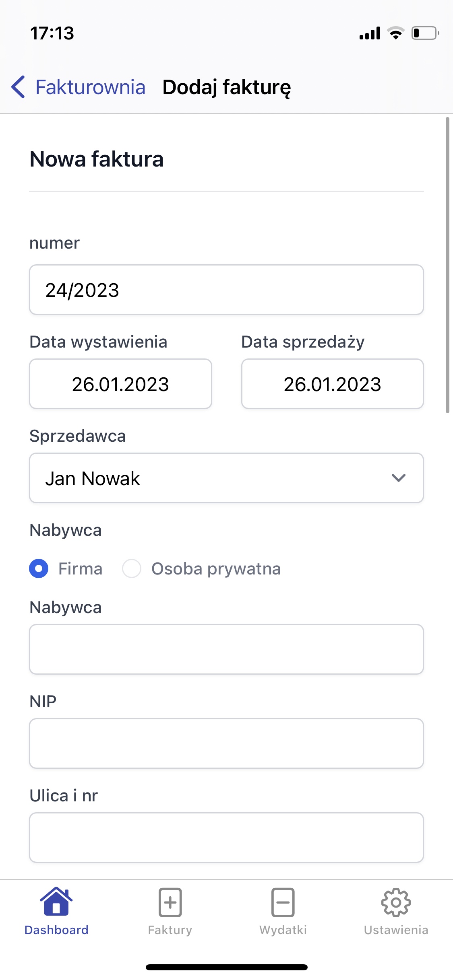The width and height of the screenshot is (453, 980).
Task: Tap the battery status icon
Action: [425, 33]
